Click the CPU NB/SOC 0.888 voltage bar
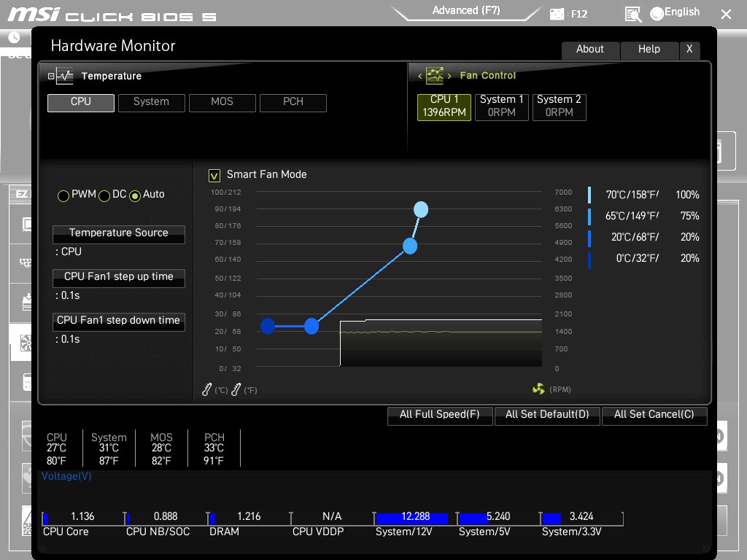This screenshot has height=560, width=747. 166,518
